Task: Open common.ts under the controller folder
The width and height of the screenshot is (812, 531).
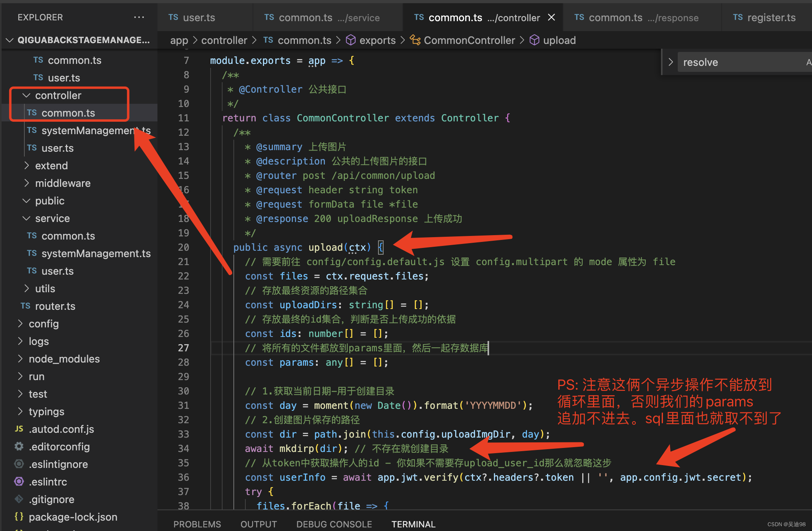Action: (80, 113)
